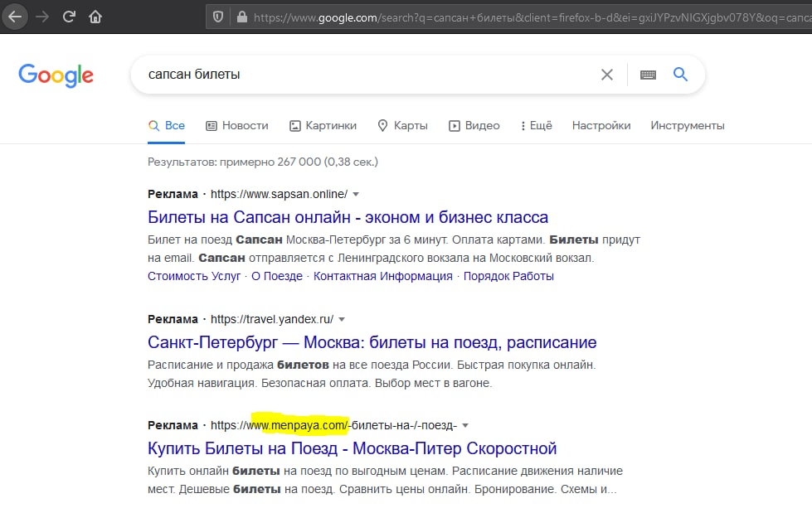Open the Карты search tab
Screen dimensions: 812x513
click(402, 126)
